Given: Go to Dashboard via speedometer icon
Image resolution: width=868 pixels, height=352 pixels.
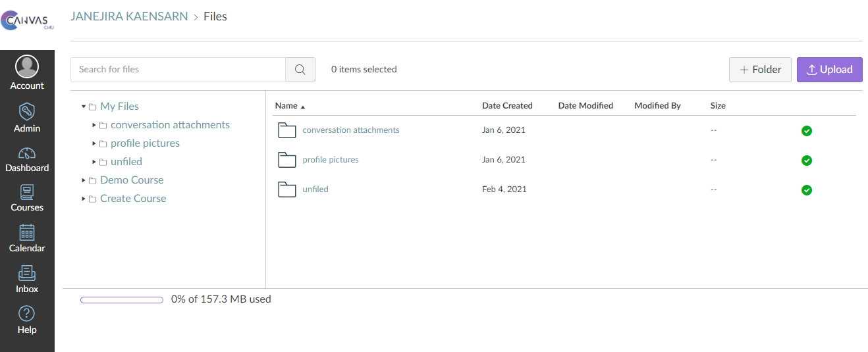Looking at the screenshot, I should click(27, 153).
